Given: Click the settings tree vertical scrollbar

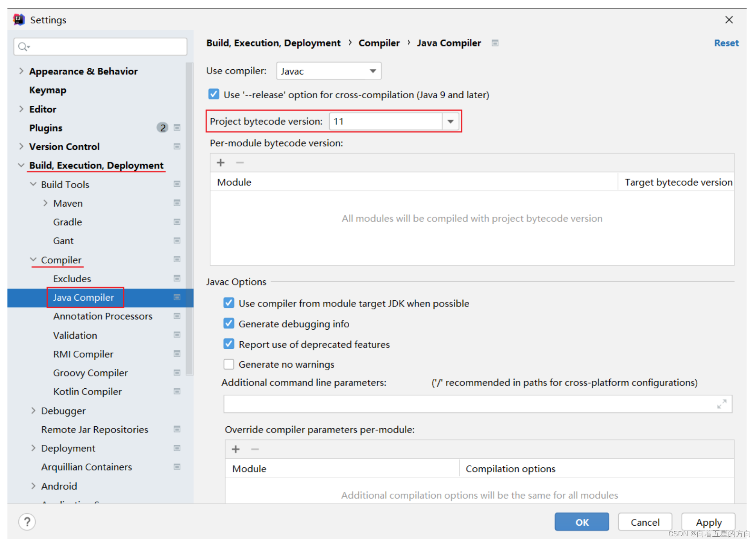Looking at the screenshot, I should [x=190, y=218].
